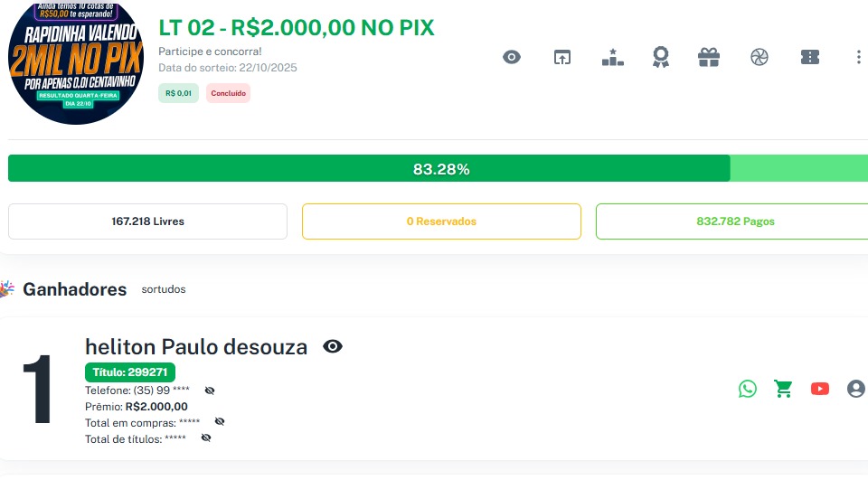Open the ranking podium icon
Screen dimensions: 868x480
coord(613,57)
